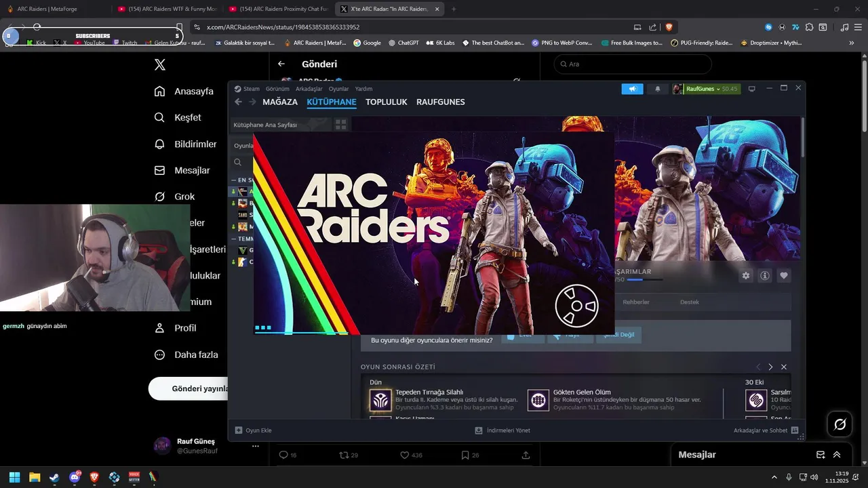
Task: Open the Steam announcements megaphone button
Action: coord(632,89)
